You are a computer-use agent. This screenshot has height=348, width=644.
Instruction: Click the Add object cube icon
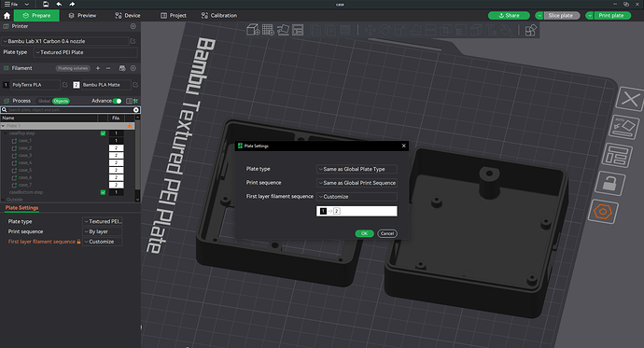[253, 30]
